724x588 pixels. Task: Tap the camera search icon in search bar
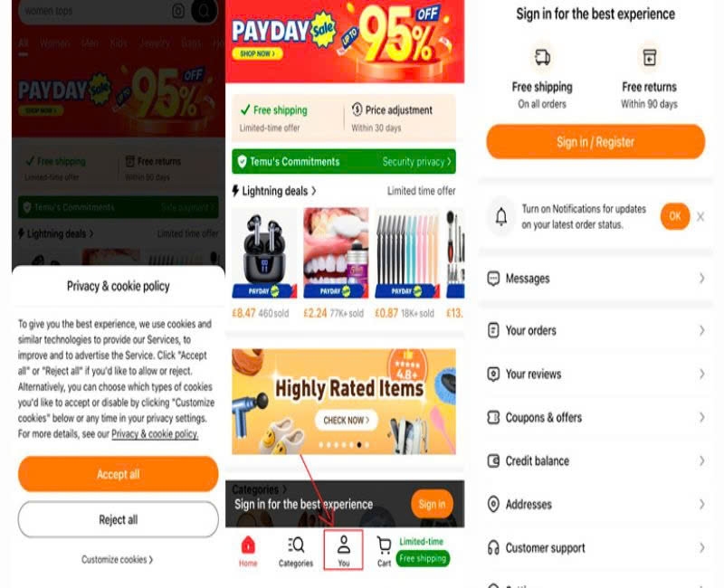pos(178,11)
